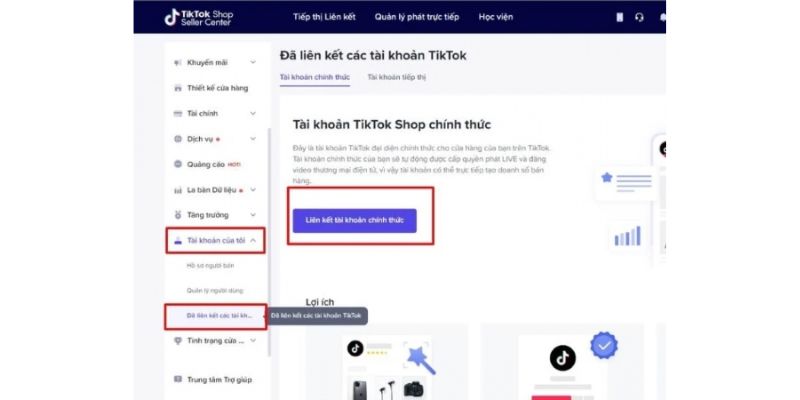Viewport: 800px width, 400px height.
Task: Expand the La bàn Dữ liệu chevron
Action: click(x=253, y=190)
